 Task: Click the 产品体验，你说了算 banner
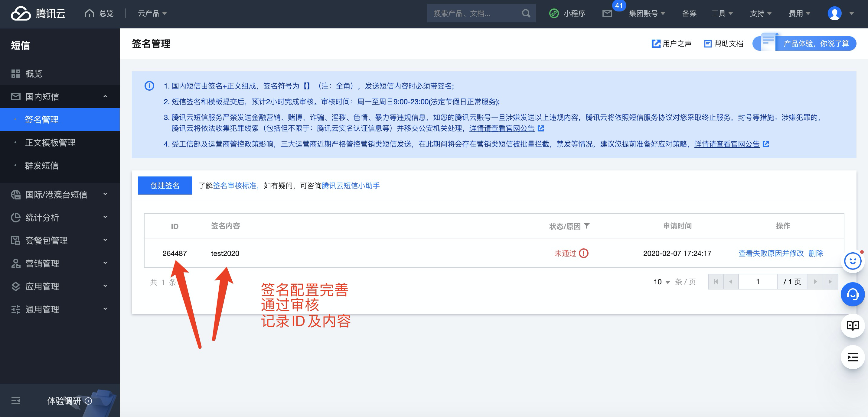tap(804, 43)
